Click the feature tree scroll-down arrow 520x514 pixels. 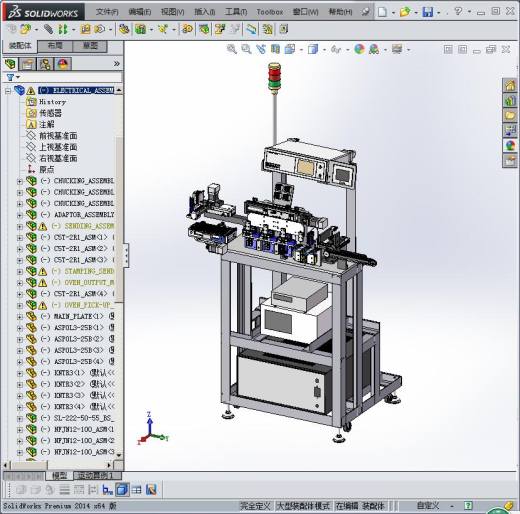119,455
